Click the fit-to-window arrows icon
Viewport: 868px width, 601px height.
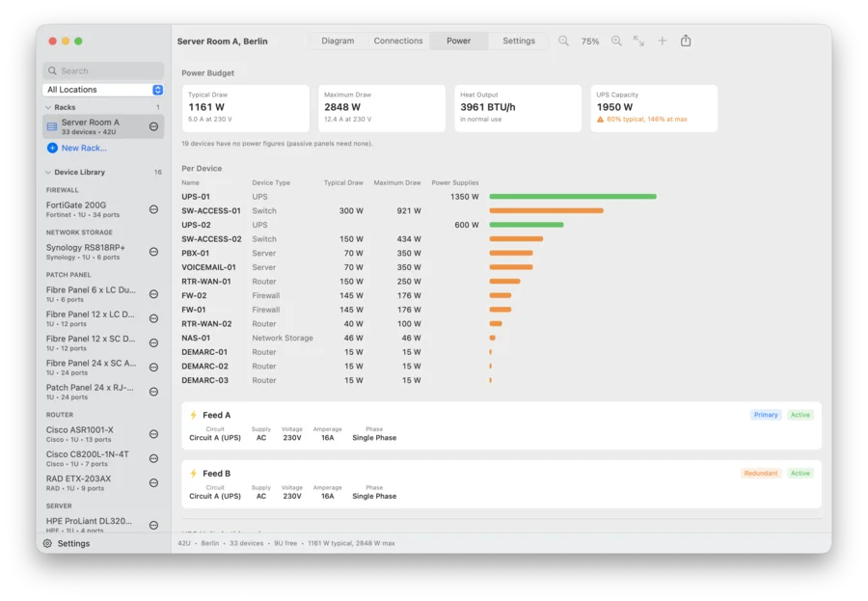click(x=638, y=41)
